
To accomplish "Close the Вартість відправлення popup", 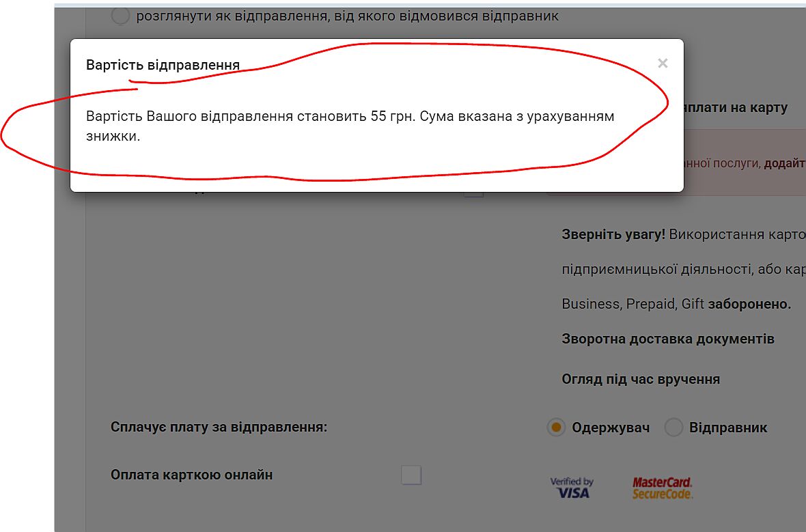I will 663,64.
